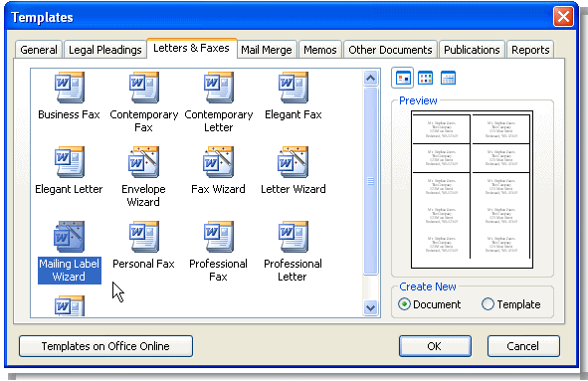Screen dimensions: 588x381
Task: Switch to Large Icons view
Action: point(403,78)
